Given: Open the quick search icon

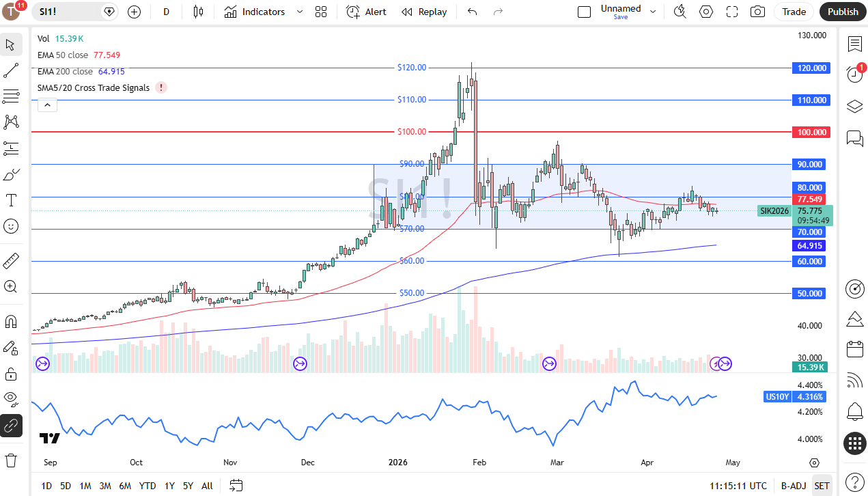Looking at the screenshot, I should [x=680, y=12].
